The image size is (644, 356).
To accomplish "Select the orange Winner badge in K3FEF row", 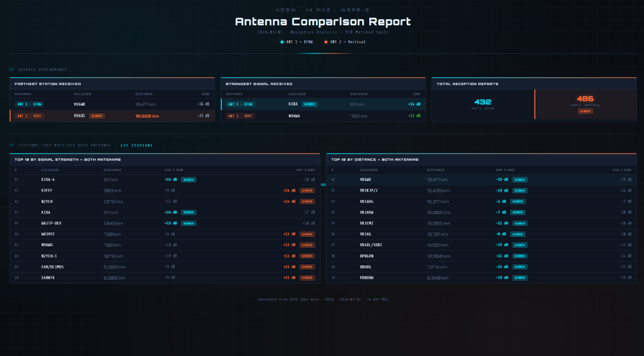I will (307, 190).
